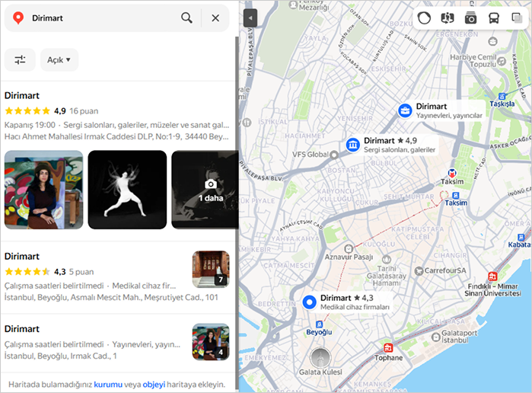The width and height of the screenshot is (532, 393).
Task: Click the Dirimart Sergi salonları map label
Action: pyautogui.click(x=400, y=145)
